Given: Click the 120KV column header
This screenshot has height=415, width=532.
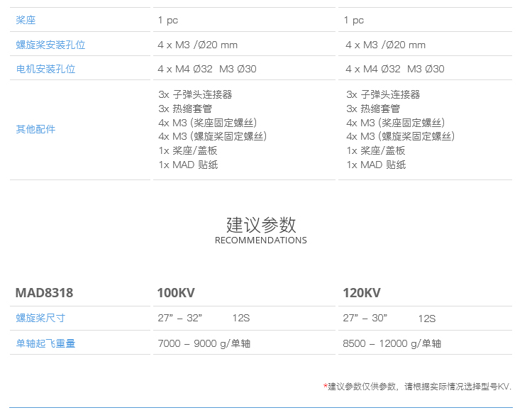Looking at the screenshot, I should (362, 293).
